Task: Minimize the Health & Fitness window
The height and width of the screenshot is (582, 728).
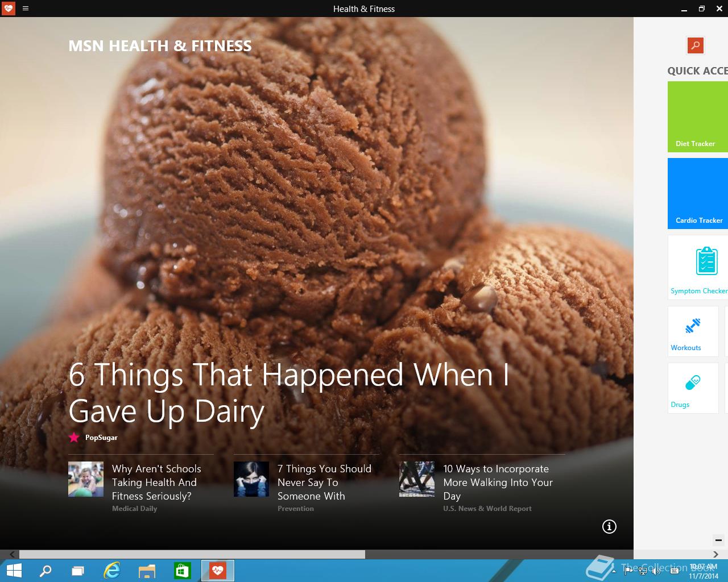Action: 684,9
